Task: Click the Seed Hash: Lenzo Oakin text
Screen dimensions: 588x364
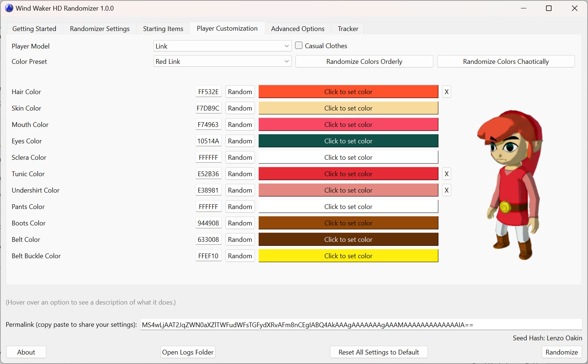Action: (x=547, y=338)
